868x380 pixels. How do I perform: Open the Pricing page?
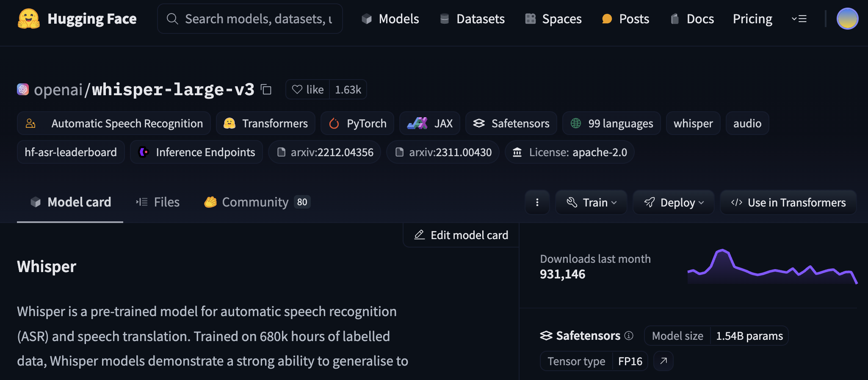(x=752, y=19)
